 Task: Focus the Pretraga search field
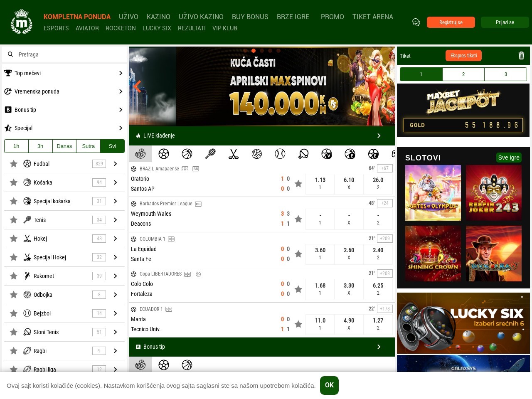click(64, 54)
